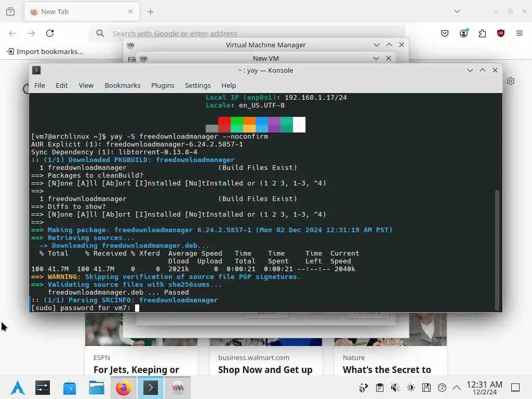The height and width of the screenshot is (399, 532).
Task: Open the Help menu in Konsole
Action: (x=229, y=86)
